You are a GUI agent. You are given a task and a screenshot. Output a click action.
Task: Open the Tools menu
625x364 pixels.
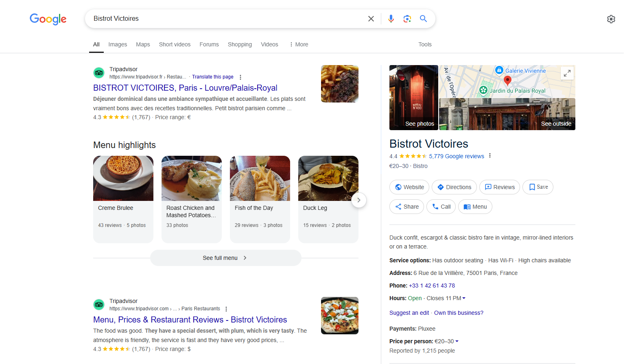425,44
